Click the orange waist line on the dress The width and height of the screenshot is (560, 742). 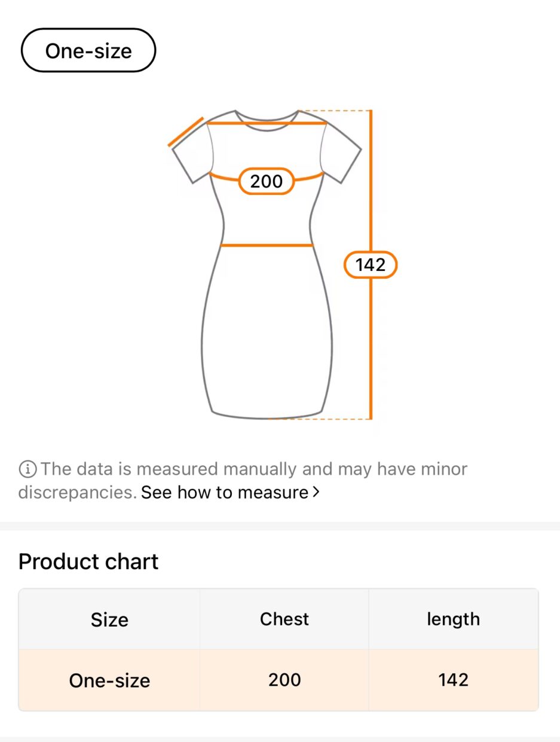point(267,245)
